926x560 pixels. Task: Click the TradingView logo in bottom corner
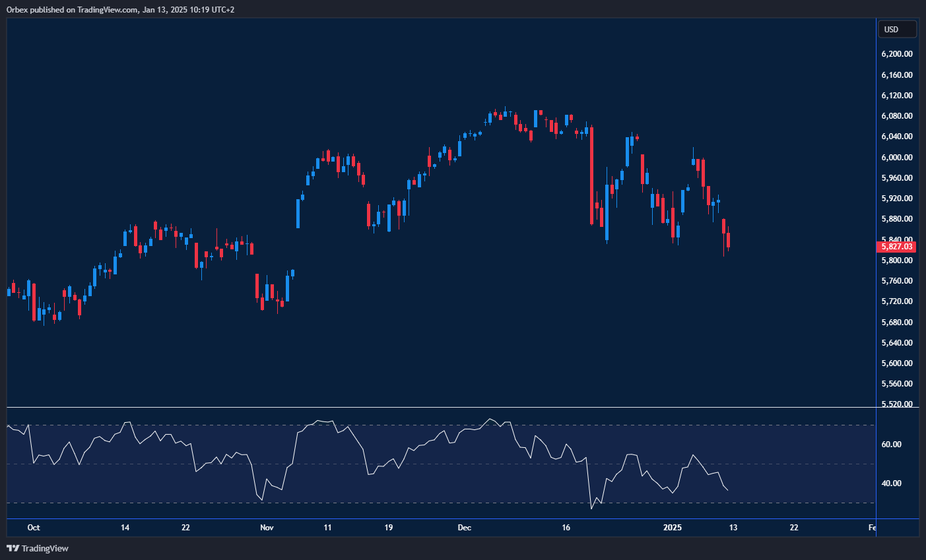click(x=38, y=548)
